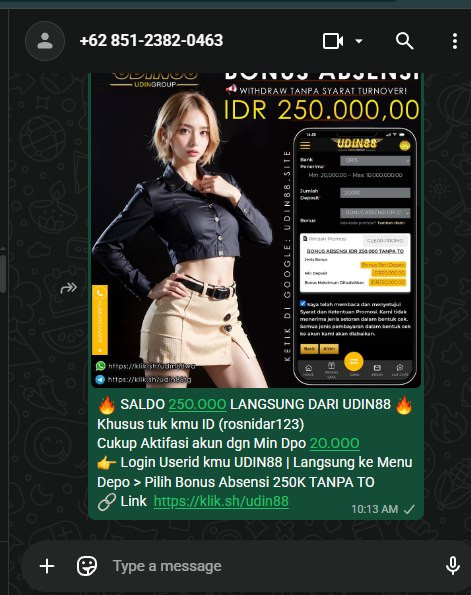Viewport: 471px width, 595px height.
Task: Click the underlined 250.000 in the message
Action: 197,404
